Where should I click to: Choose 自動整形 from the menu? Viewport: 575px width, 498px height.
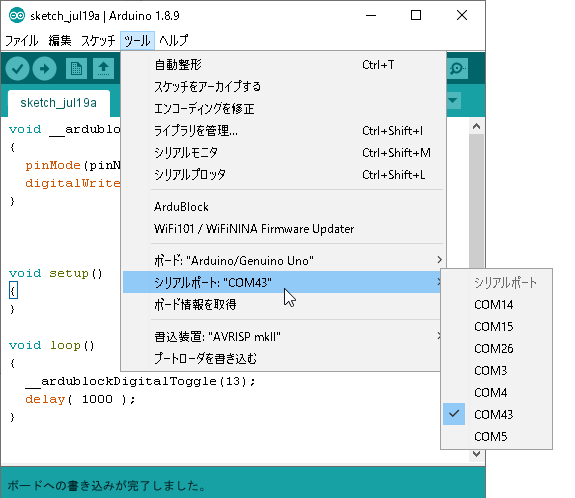click(283, 65)
